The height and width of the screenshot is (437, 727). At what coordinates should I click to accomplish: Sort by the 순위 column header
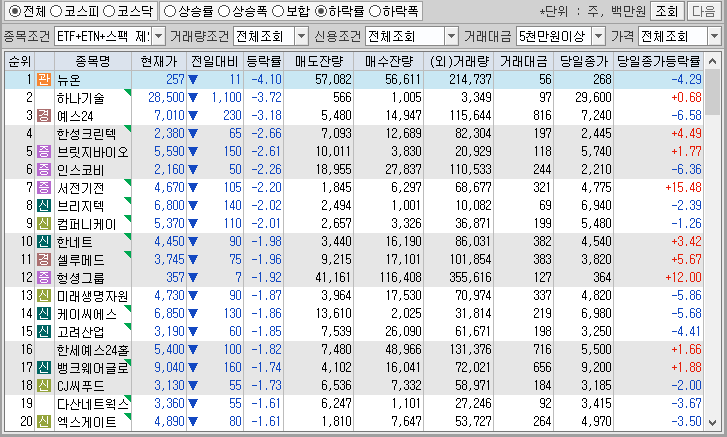[20, 61]
